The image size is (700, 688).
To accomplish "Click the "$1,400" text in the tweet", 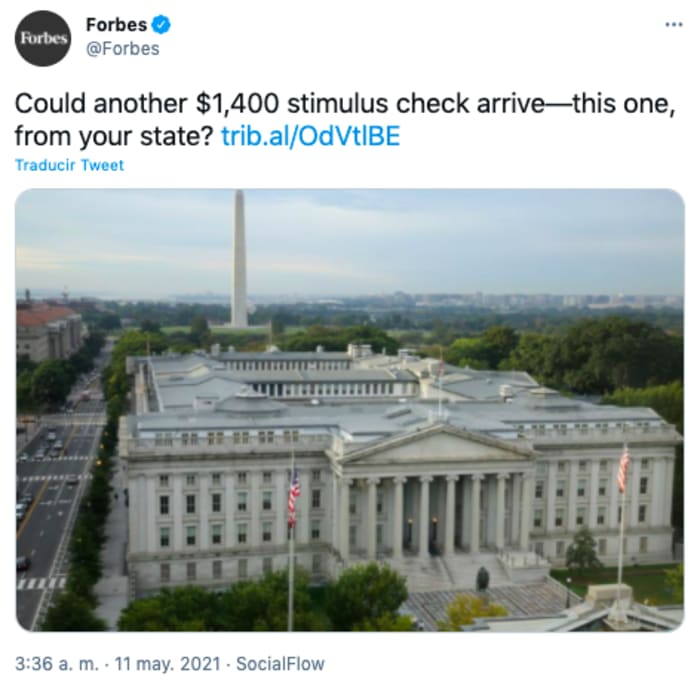I will [x=238, y=104].
